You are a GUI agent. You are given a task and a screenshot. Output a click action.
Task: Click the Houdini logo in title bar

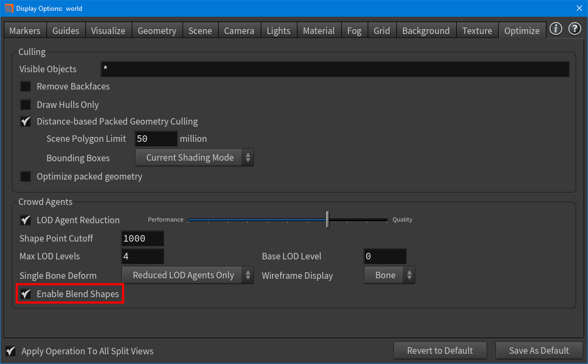[8, 8]
